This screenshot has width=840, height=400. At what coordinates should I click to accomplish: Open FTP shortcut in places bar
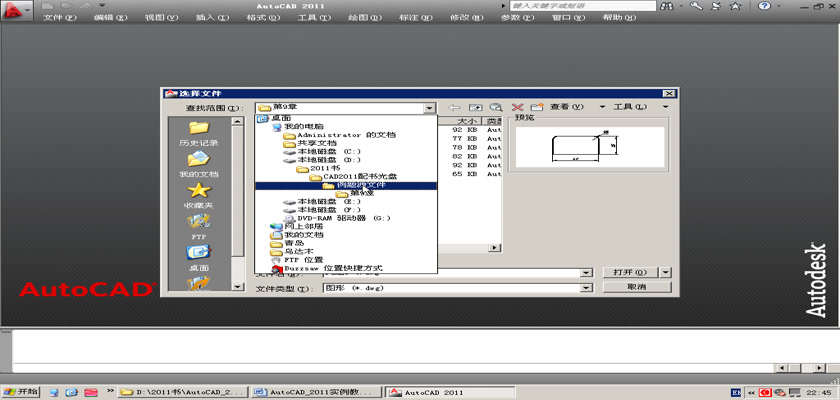point(199,227)
